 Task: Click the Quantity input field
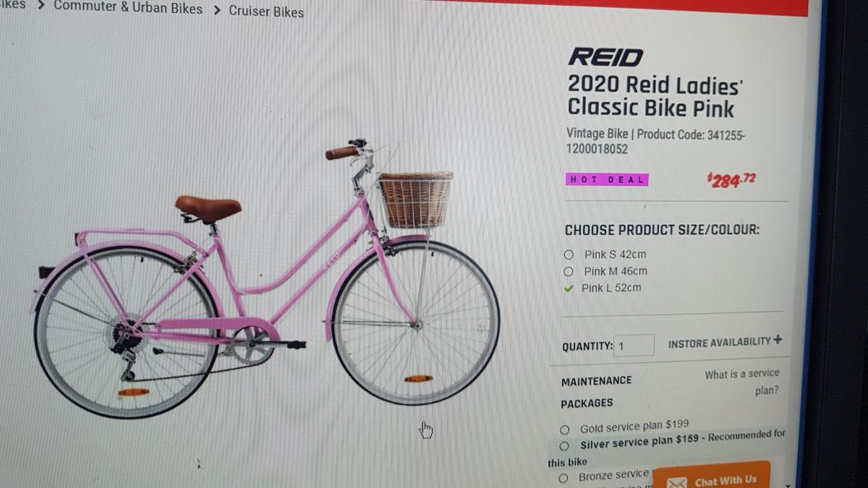pos(634,346)
